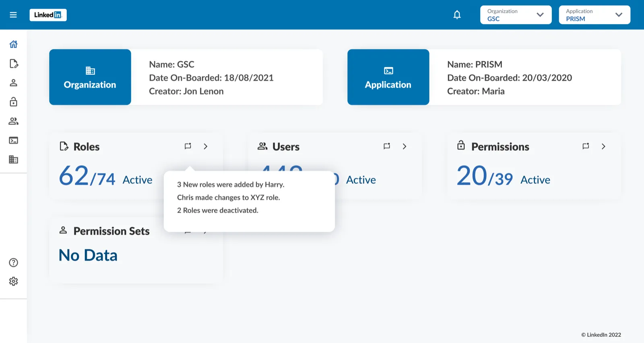644x343 pixels.
Task: Click the Roles card title
Action: pyautogui.click(x=87, y=147)
